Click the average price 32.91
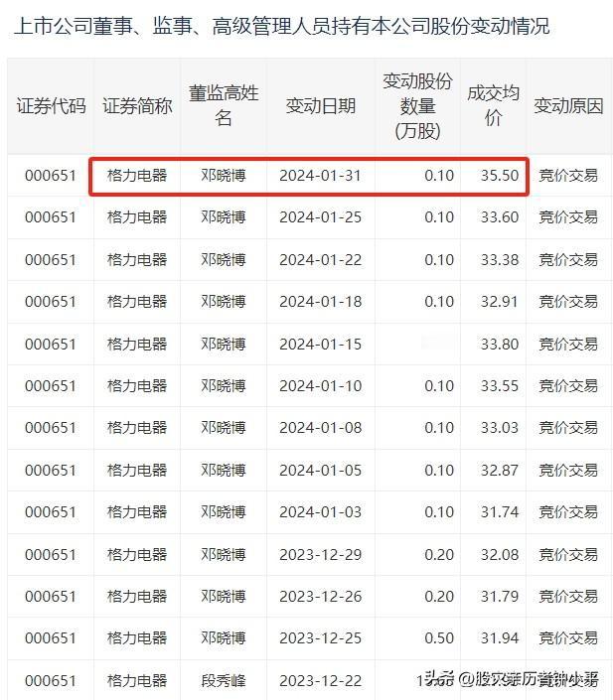 pyautogui.click(x=500, y=302)
